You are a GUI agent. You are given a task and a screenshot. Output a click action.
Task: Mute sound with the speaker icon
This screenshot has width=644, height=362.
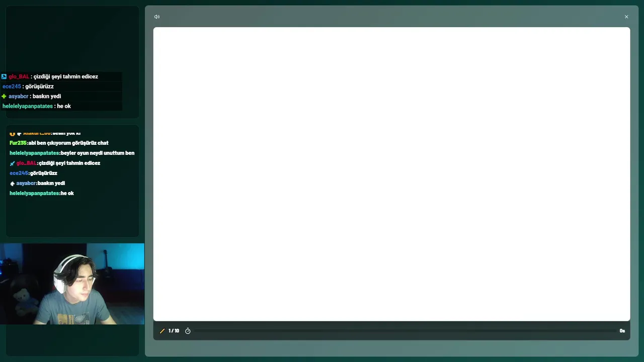tap(157, 17)
